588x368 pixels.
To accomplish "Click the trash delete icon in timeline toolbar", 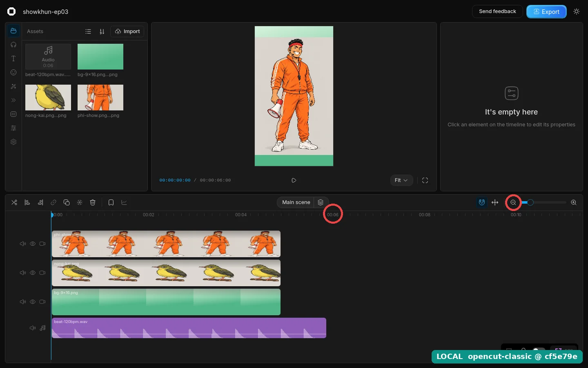I will (93, 202).
